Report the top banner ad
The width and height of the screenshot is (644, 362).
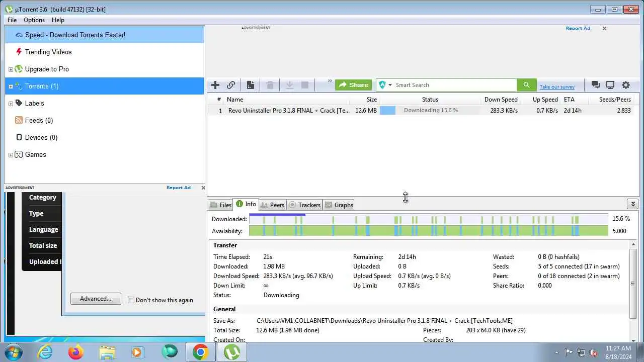pyautogui.click(x=578, y=28)
